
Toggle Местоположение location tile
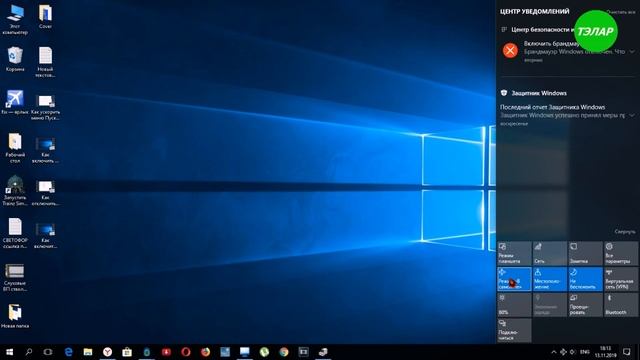(550, 279)
